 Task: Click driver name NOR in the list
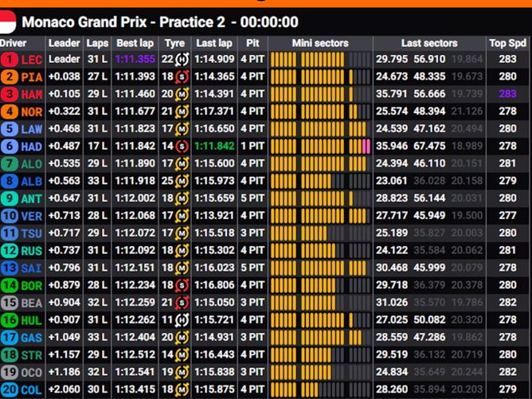(32, 111)
